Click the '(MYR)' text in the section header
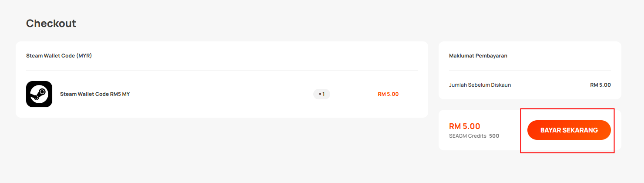Image resolution: width=644 pixels, height=183 pixels. click(x=84, y=56)
